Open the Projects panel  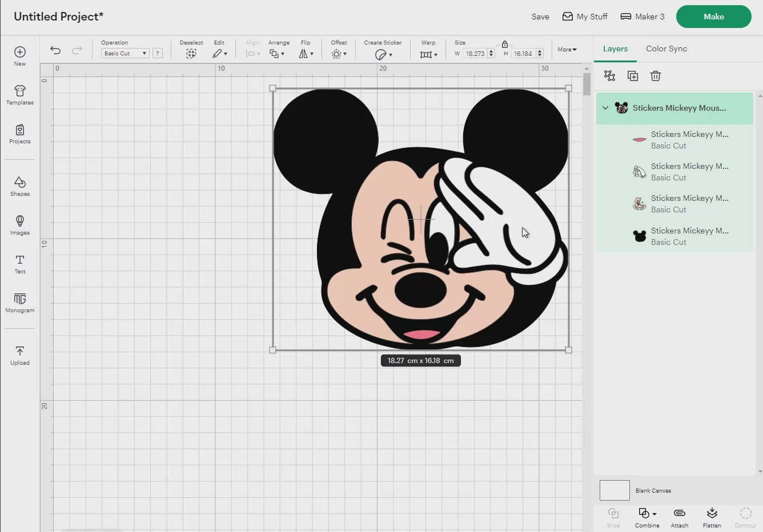[x=20, y=134]
